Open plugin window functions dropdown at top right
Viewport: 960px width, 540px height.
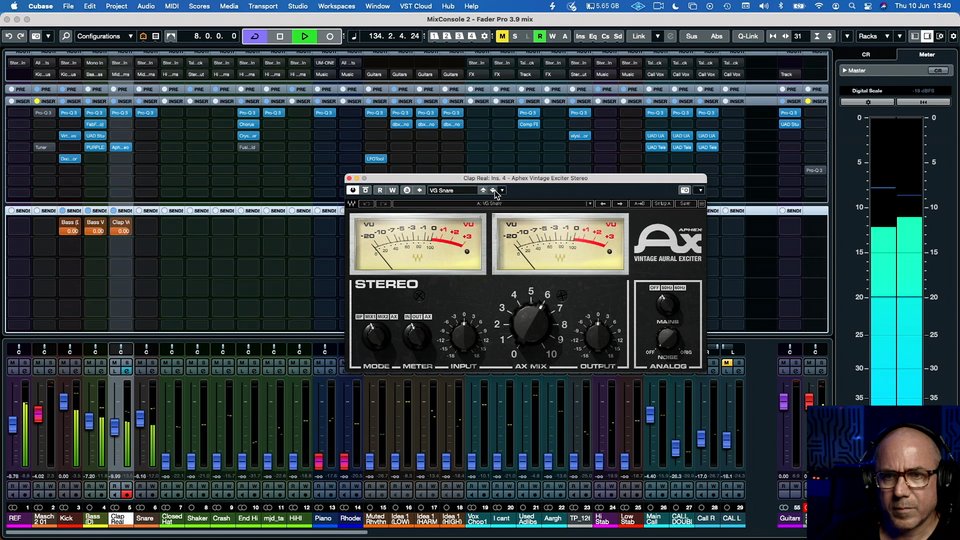(700, 190)
